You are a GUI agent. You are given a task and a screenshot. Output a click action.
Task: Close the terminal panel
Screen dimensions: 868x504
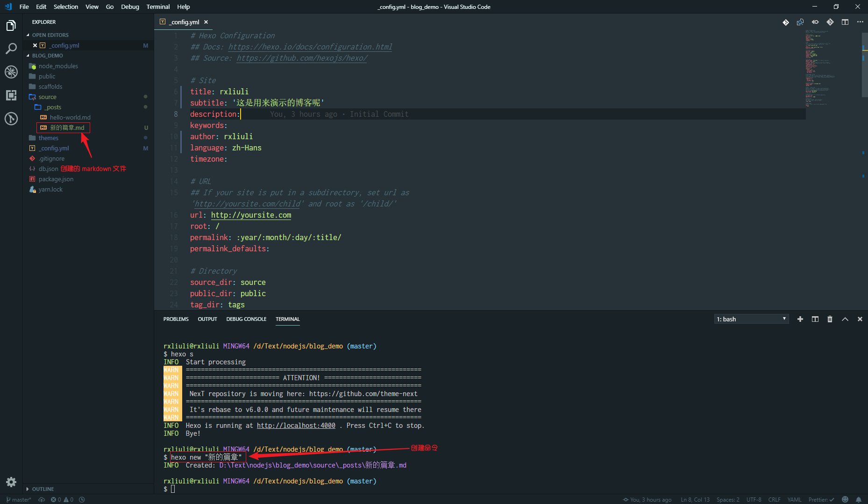pos(860,319)
